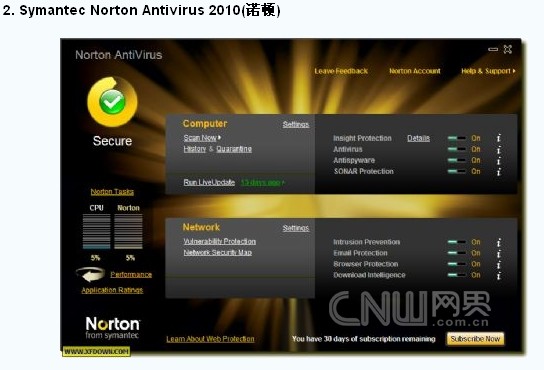This screenshot has height=370, width=544.
Task: Toggle the Antivirus switch
Action: [457, 149]
